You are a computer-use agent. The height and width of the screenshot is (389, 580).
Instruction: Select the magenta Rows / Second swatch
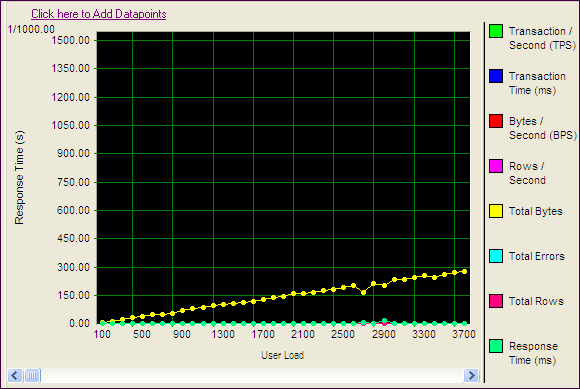click(x=496, y=166)
